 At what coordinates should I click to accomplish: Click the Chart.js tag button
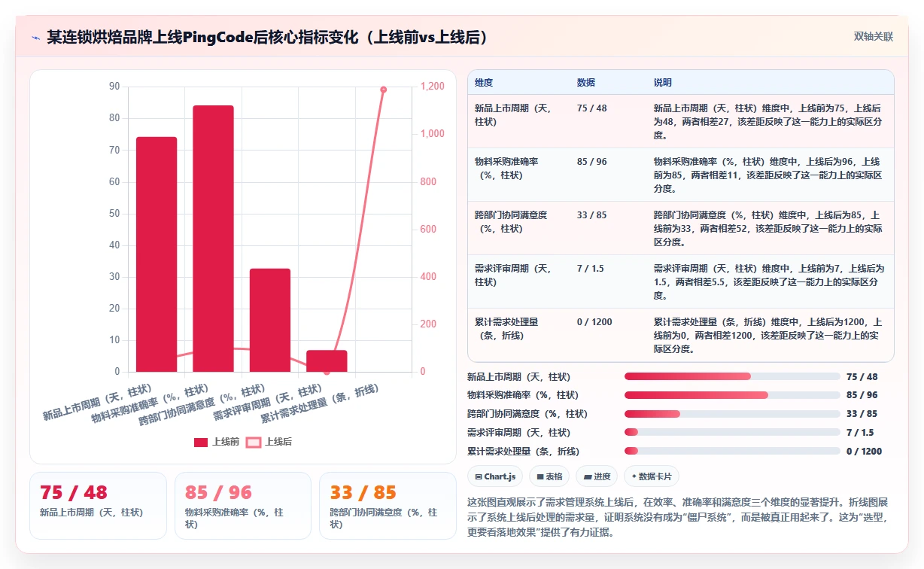pos(494,476)
